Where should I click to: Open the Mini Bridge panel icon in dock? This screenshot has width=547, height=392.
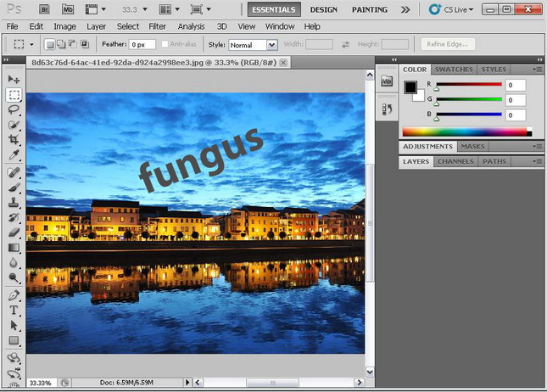pyautogui.click(x=387, y=81)
